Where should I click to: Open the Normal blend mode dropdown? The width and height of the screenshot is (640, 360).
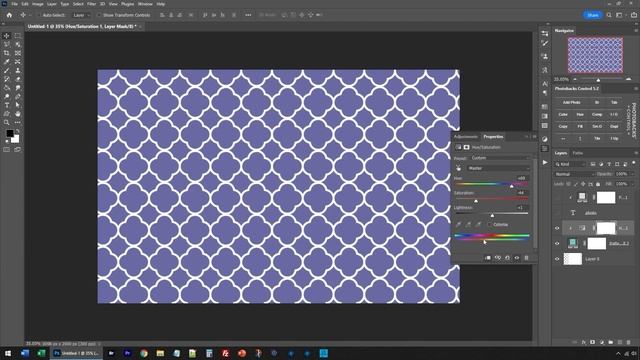point(574,174)
